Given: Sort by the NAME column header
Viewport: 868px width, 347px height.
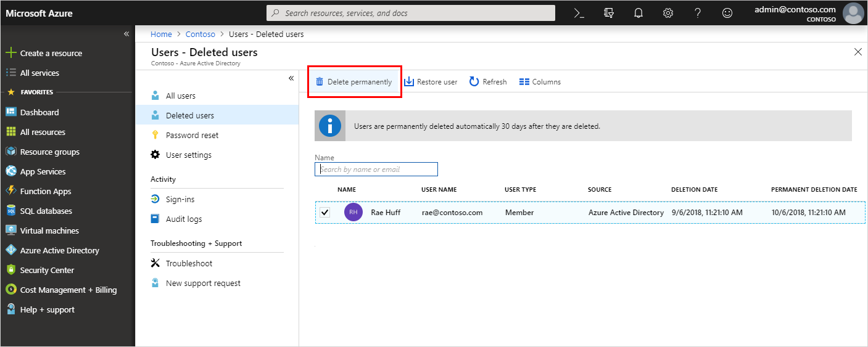Looking at the screenshot, I should [347, 189].
